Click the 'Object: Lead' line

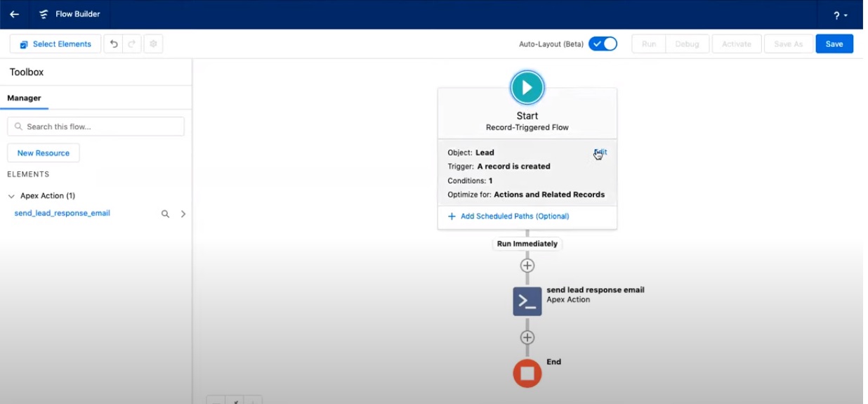pos(471,152)
